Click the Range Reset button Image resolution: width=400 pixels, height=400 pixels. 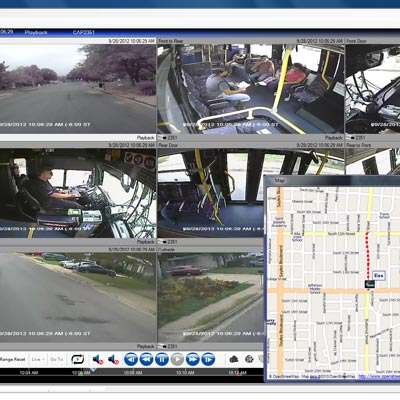pyautogui.click(x=13, y=359)
